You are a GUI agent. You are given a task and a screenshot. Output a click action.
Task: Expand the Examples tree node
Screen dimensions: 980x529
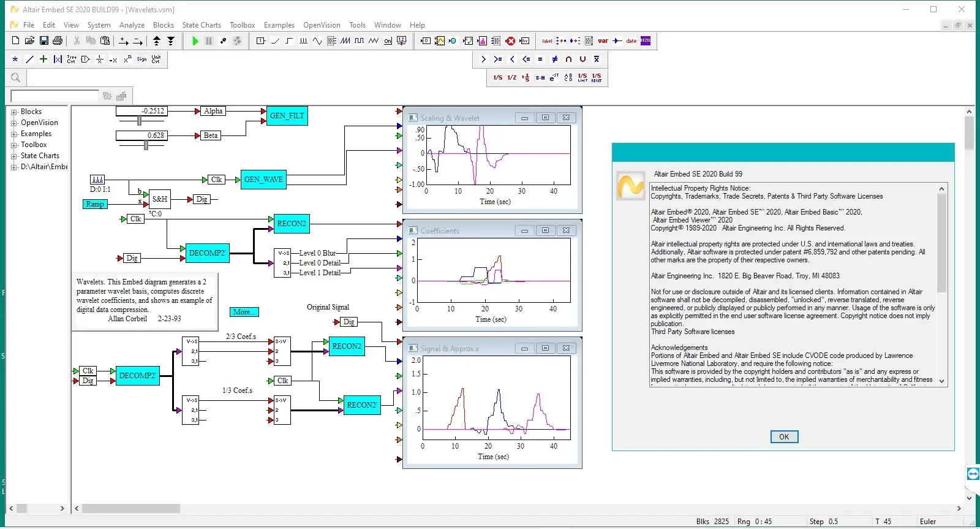pos(14,134)
